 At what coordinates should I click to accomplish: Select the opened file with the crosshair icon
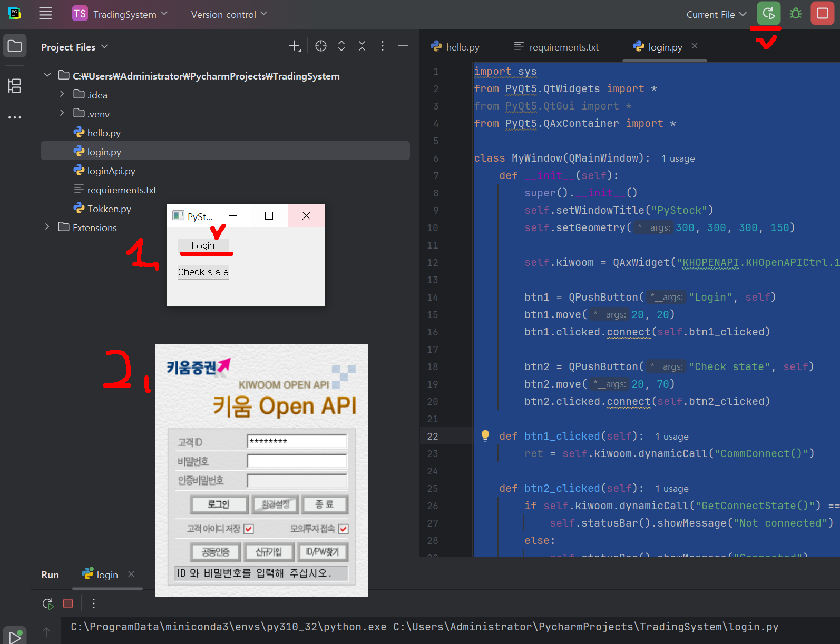click(x=321, y=46)
